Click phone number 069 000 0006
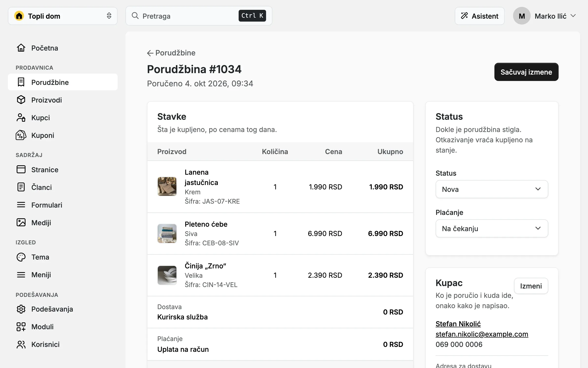The height and width of the screenshot is (368, 588). click(459, 344)
